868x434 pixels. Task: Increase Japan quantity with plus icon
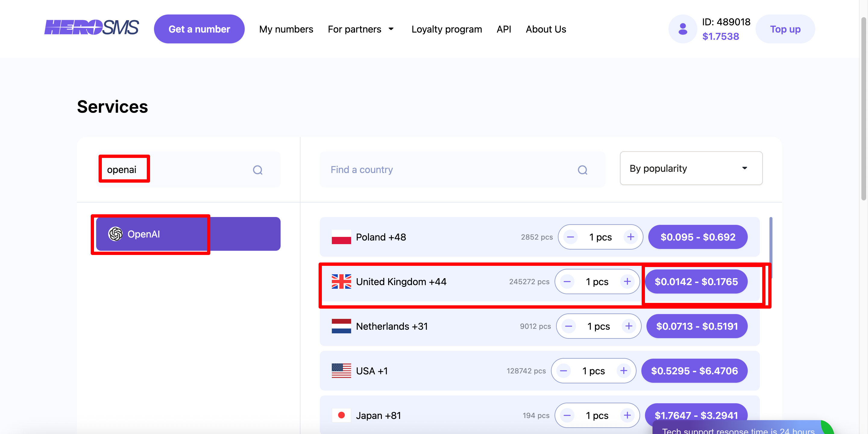coord(627,415)
